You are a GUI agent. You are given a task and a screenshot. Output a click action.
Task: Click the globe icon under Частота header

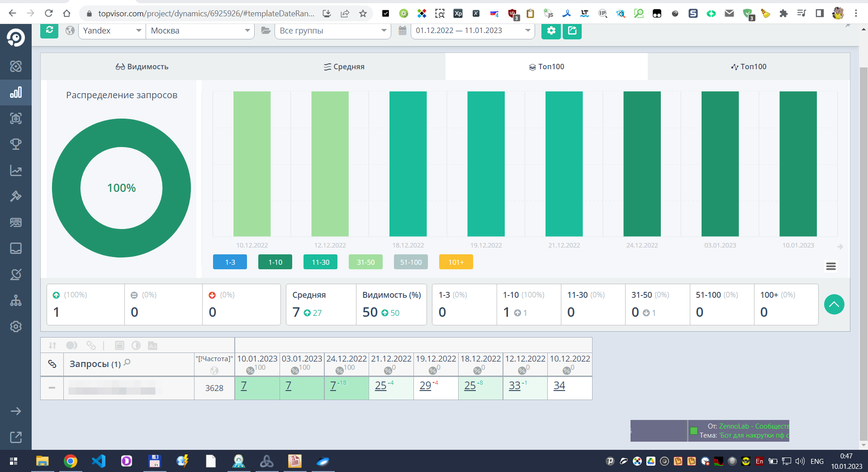[214, 371]
